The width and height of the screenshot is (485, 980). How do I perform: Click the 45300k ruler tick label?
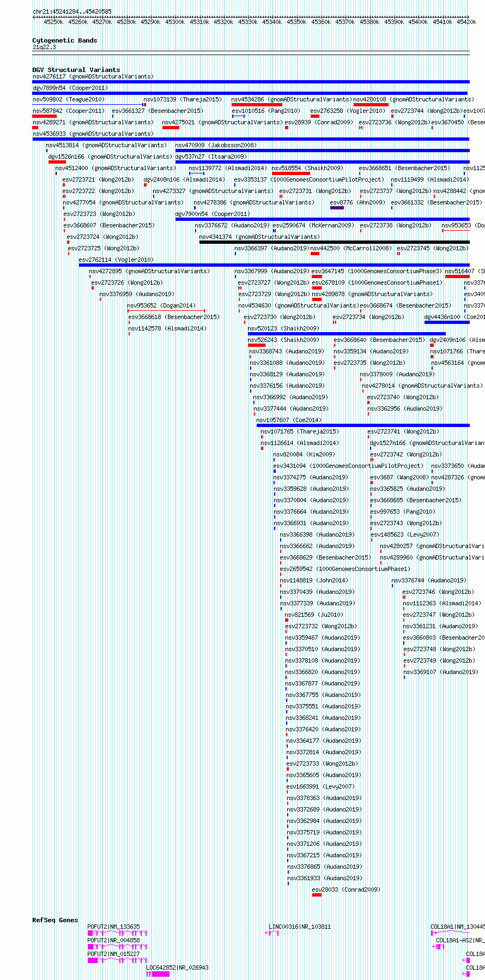[175, 22]
